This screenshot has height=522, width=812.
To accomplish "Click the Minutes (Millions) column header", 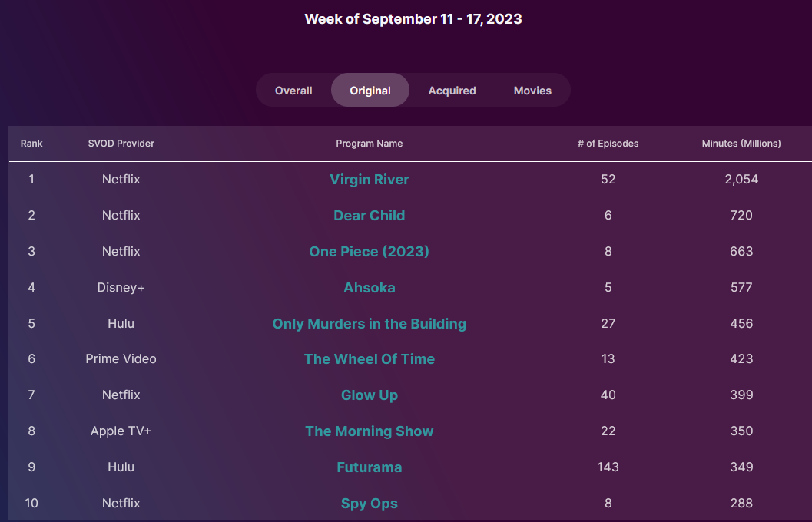I will tap(741, 144).
